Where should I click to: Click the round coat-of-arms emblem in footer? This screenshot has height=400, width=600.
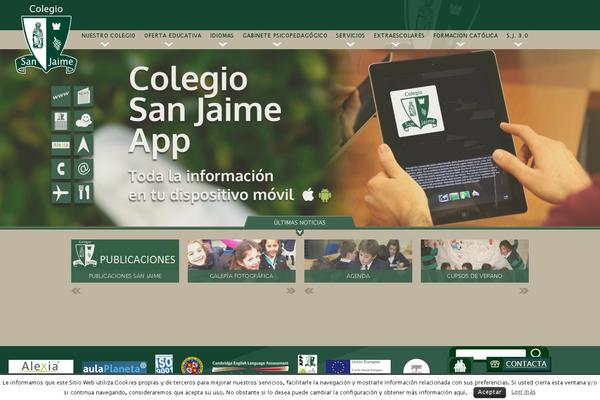(x=192, y=365)
